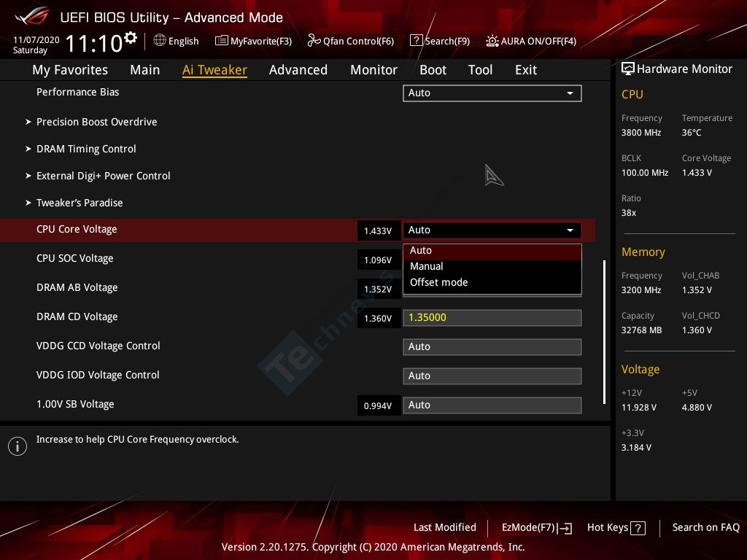Screen dimensions: 747x560
Task: Choose Auto in the voltage mode list
Action: [492, 251]
